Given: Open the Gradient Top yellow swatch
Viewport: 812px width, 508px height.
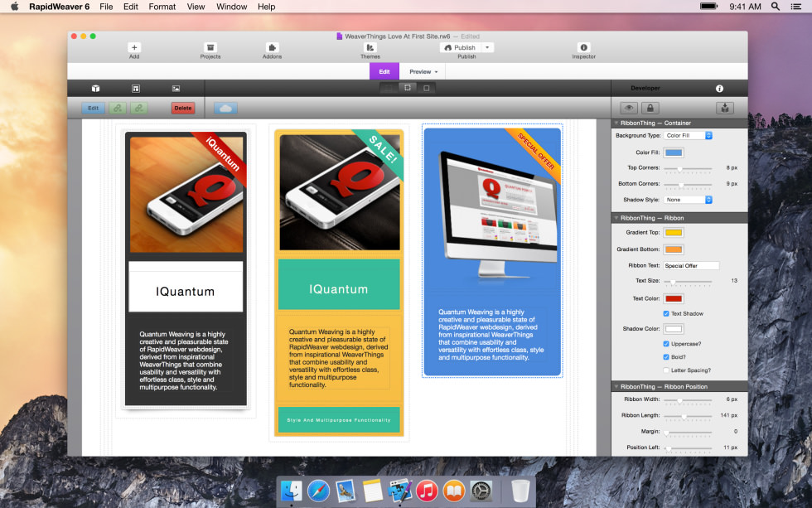Looking at the screenshot, I should tap(674, 233).
